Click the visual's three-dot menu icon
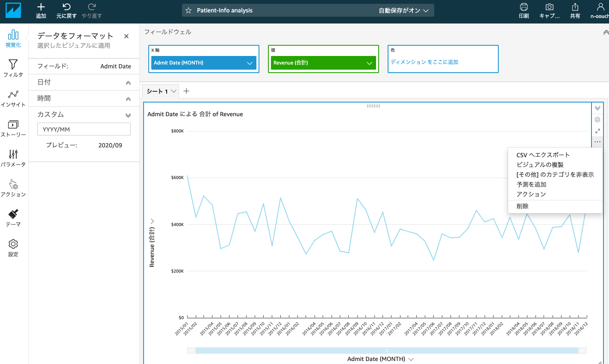 597,142
